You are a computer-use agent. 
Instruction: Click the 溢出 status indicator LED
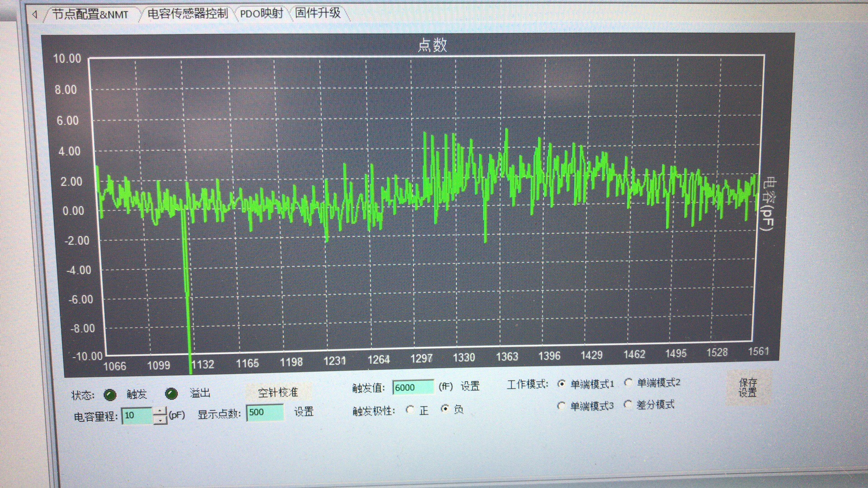(171, 394)
